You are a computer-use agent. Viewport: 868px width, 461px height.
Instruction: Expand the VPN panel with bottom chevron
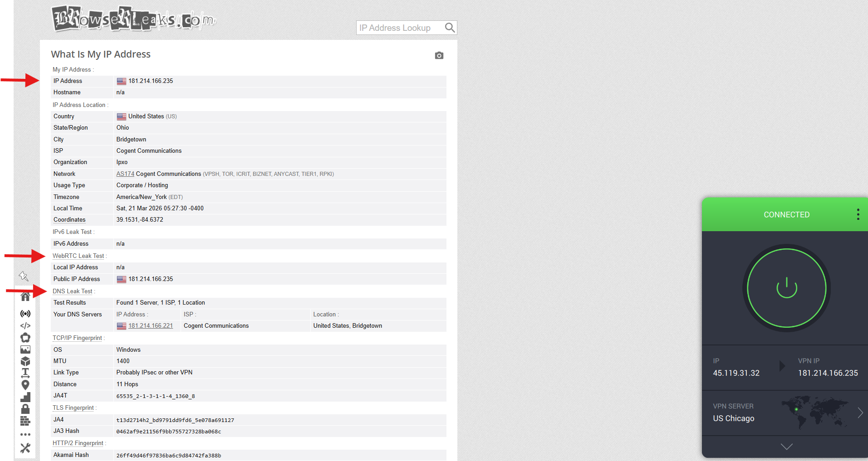787,446
